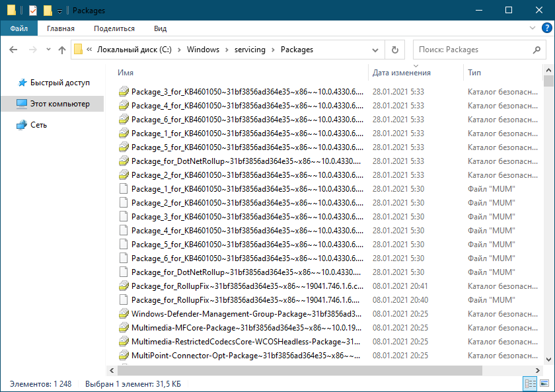Click the blank file icon of Package_1_for_KB4601050 MUM
This screenshot has width=555, height=392.
click(124, 189)
